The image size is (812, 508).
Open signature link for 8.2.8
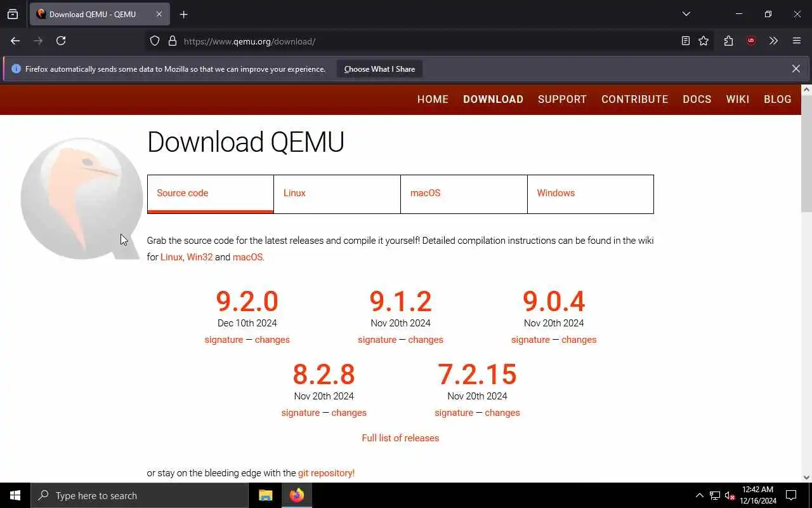(x=300, y=413)
